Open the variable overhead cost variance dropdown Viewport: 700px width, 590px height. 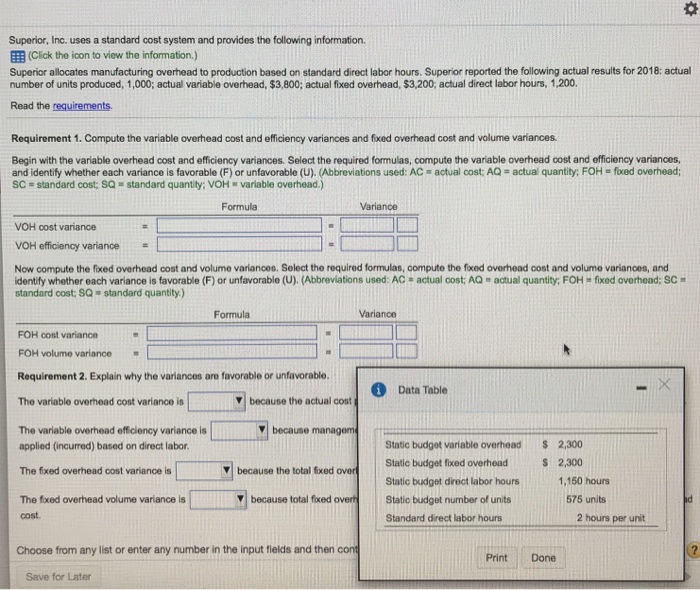(217, 401)
